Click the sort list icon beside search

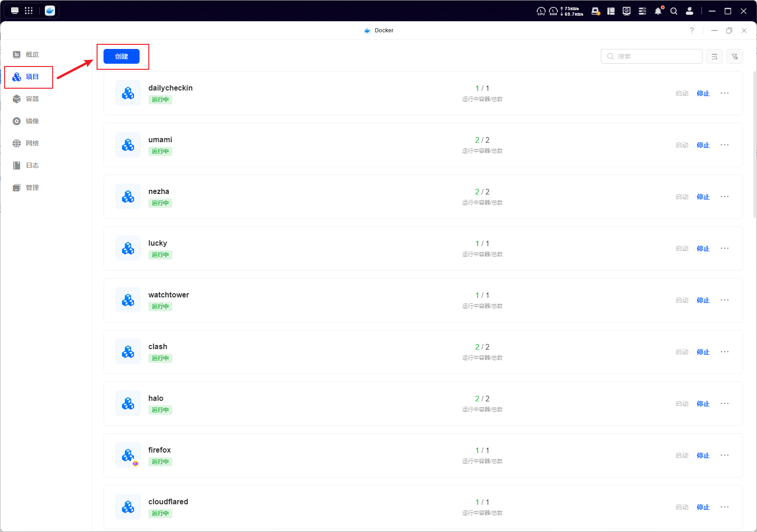(x=714, y=56)
